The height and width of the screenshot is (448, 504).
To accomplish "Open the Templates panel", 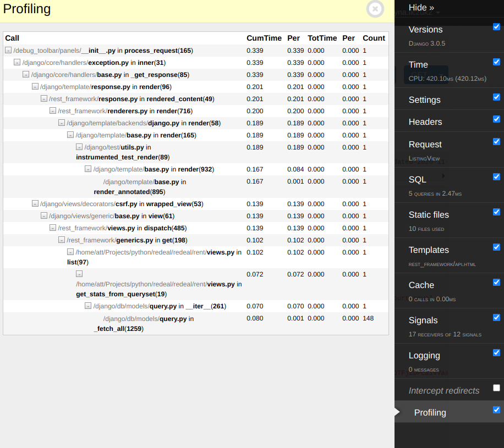I will (x=429, y=250).
